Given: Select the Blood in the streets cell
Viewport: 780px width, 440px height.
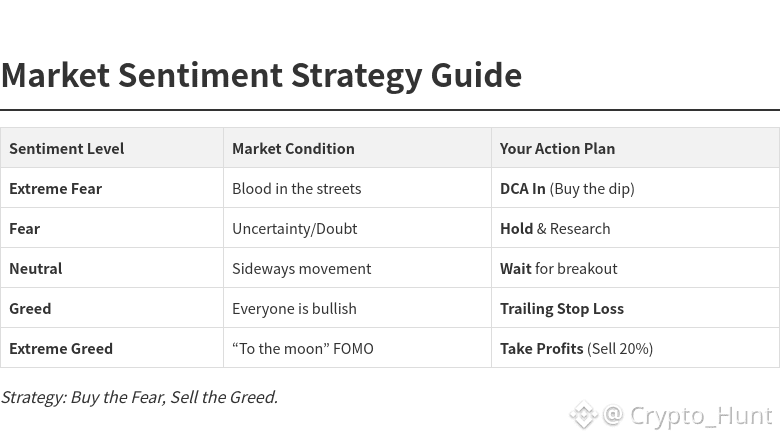Looking at the screenshot, I should click(296, 188).
